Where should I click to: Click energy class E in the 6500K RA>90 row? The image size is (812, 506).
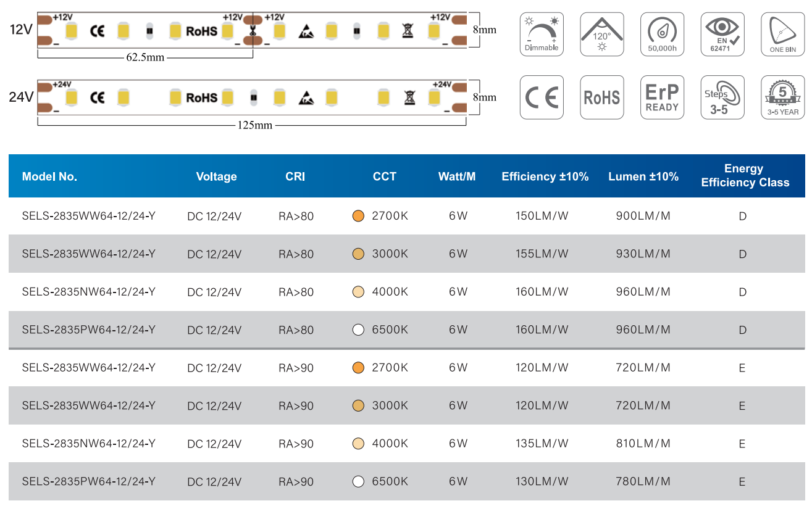(x=742, y=481)
